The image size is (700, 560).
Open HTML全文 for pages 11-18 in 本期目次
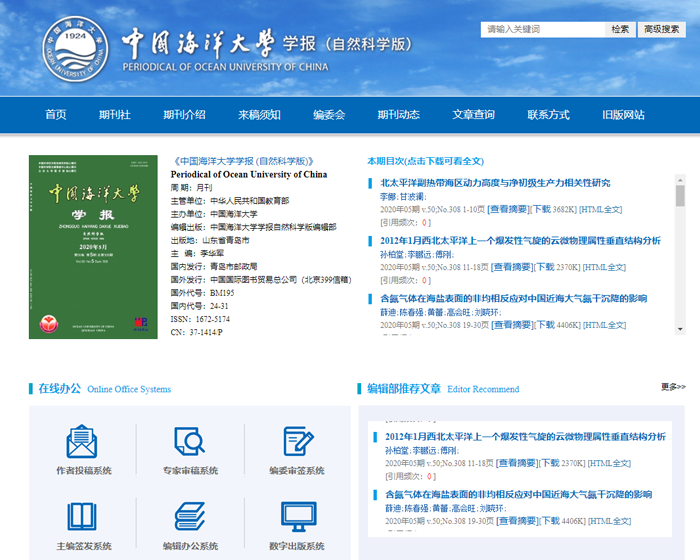click(604, 267)
